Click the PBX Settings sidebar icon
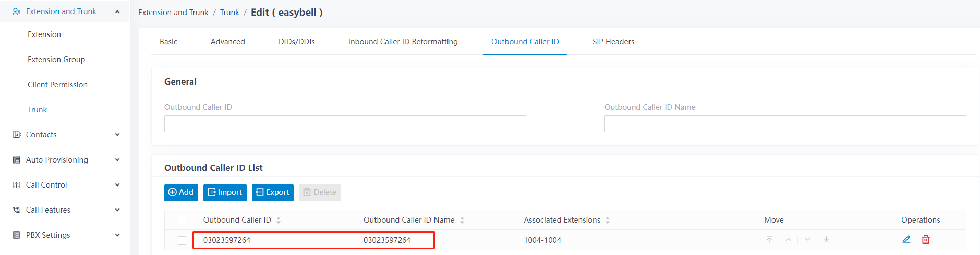Image resolution: width=980 pixels, height=255 pixels. pyautogui.click(x=17, y=235)
